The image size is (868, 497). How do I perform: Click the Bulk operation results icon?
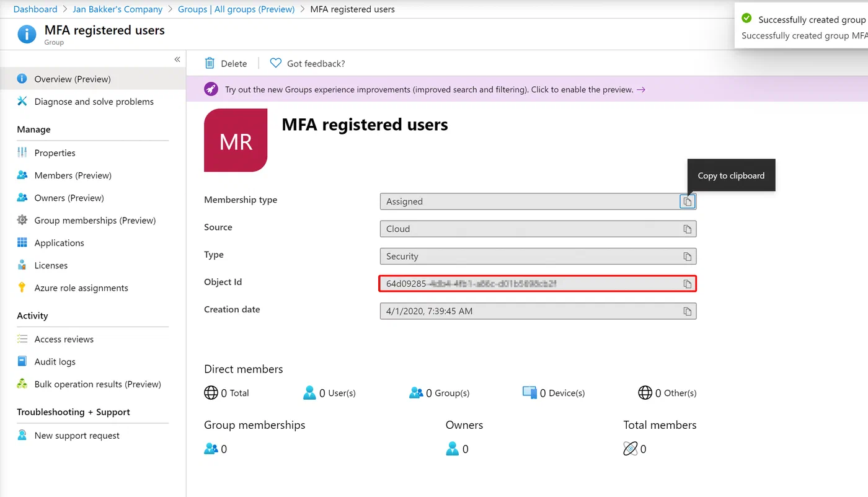(22, 384)
